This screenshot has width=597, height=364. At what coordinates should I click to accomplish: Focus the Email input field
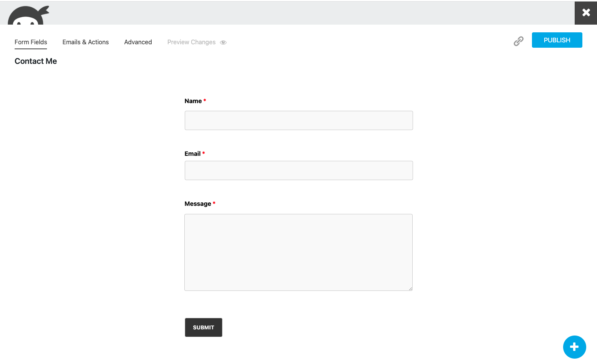pos(299,170)
